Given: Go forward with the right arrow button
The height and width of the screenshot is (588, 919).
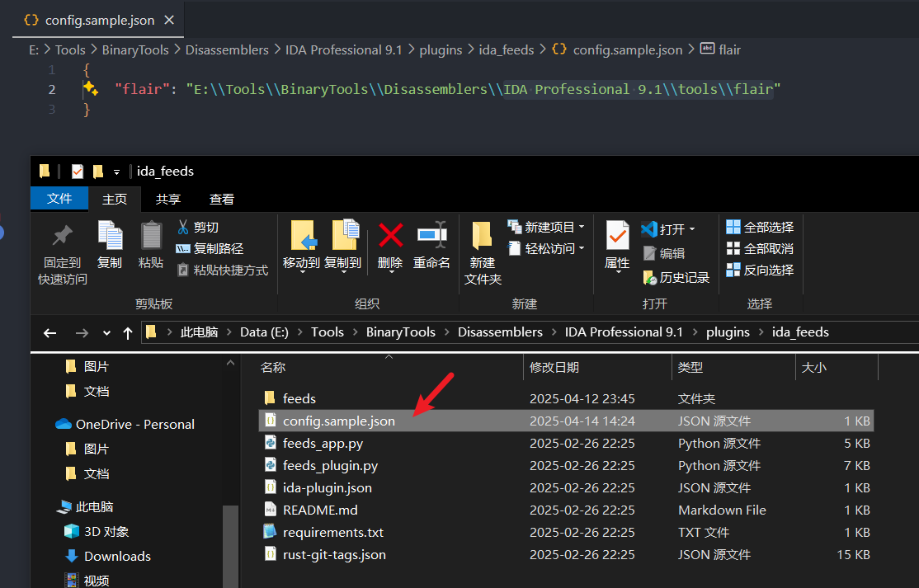Looking at the screenshot, I should tap(82, 333).
